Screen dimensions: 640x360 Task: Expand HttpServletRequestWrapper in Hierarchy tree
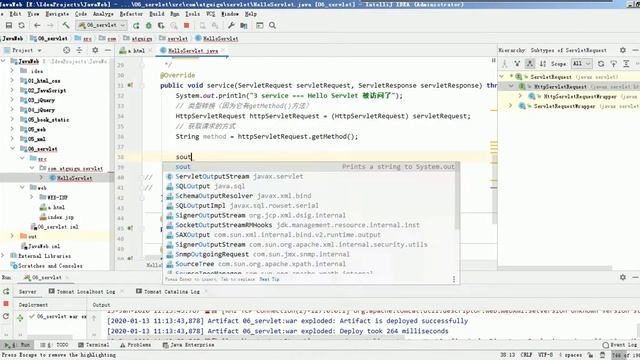pos(520,96)
